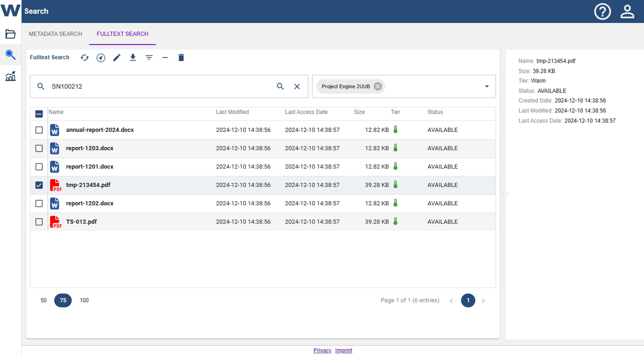Open the Imprint link
The height and width of the screenshot is (356, 644).
coord(344,351)
